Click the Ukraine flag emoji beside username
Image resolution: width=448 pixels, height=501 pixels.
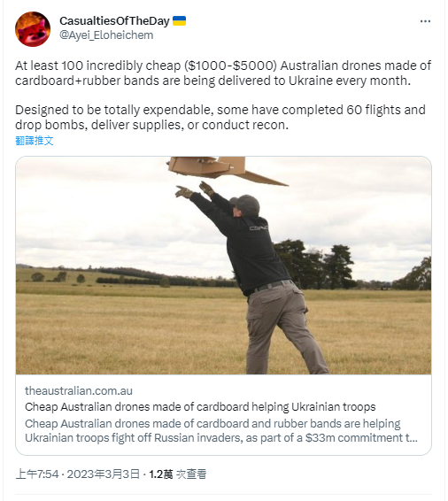(179, 21)
